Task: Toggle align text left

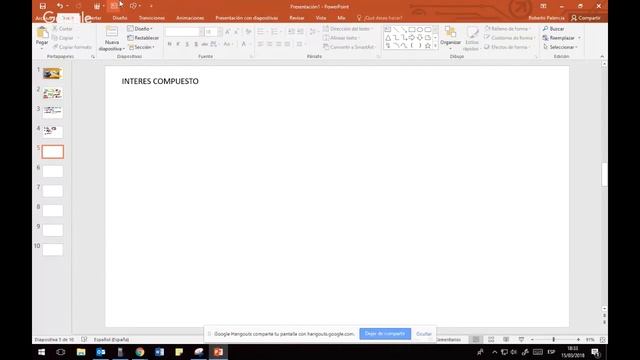Action: 260,44
